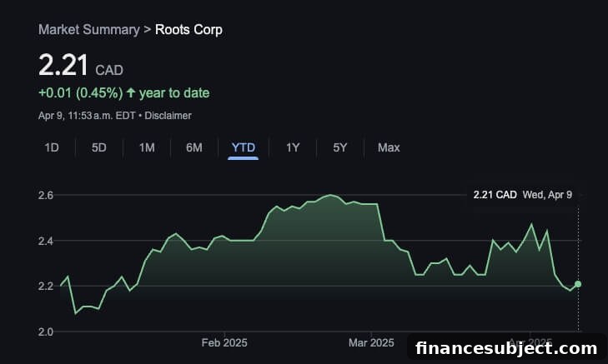Switch chart to 1M range
Image resolution: width=608 pixels, height=364 pixels.
click(147, 147)
